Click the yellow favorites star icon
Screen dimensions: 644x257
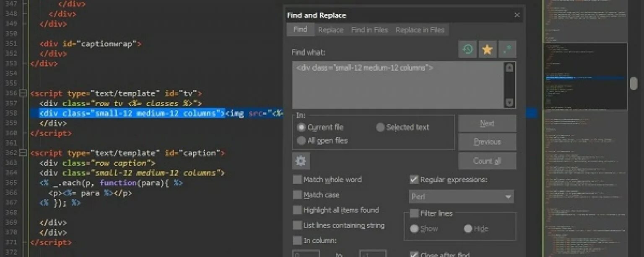point(487,49)
